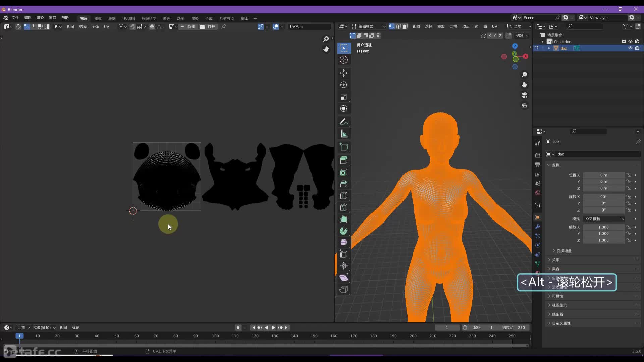Viewport: 644px width, 362px height.
Task: Open the 选项 options dropdown in viewport
Action: click(x=522, y=36)
